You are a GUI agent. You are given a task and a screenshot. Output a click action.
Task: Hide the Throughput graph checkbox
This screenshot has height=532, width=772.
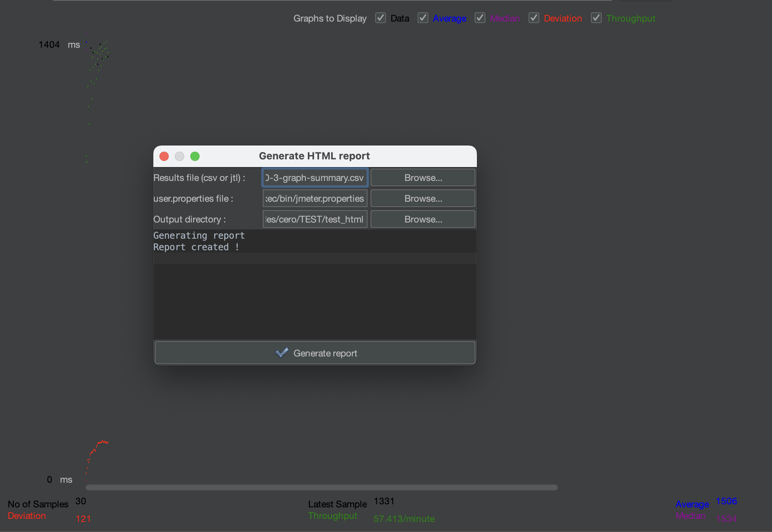[596, 18]
